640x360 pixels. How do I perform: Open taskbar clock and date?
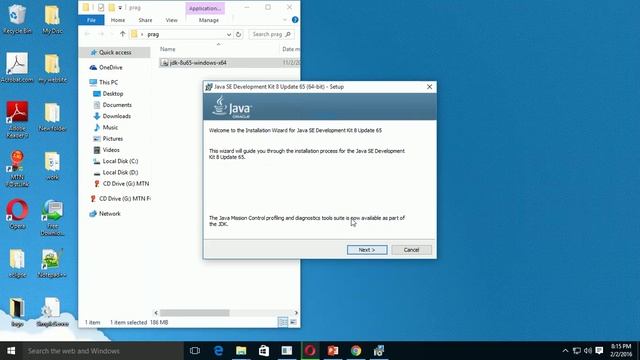620,351
